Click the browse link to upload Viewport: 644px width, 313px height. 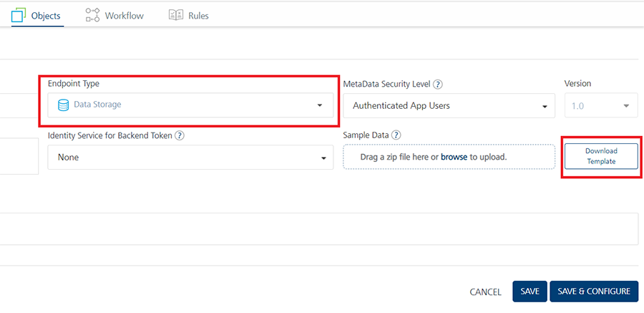[454, 157]
